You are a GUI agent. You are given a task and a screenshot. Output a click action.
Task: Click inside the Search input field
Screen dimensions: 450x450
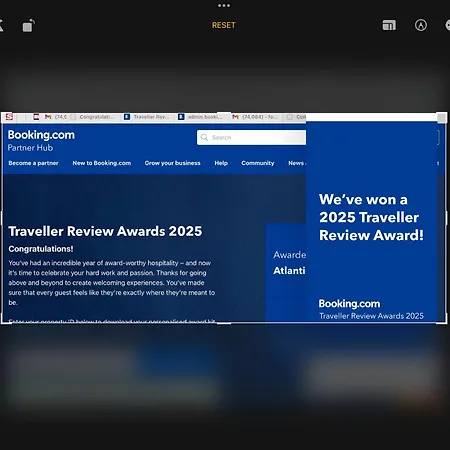tap(251, 137)
